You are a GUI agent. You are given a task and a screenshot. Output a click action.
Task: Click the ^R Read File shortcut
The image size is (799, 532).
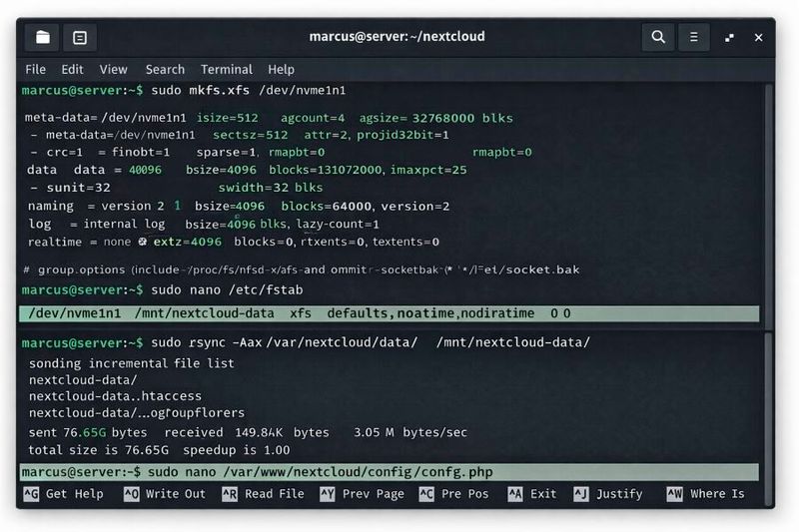(263, 494)
